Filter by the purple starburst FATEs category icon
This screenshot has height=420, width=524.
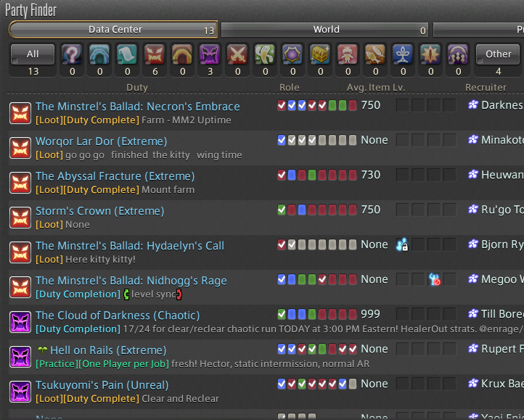(292, 54)
